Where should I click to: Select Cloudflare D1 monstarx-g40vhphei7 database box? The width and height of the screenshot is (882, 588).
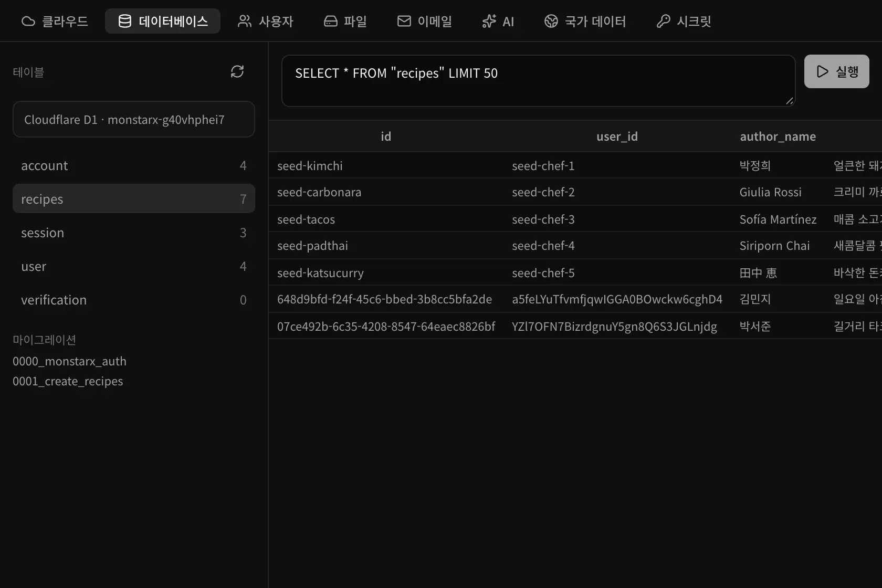134,119
